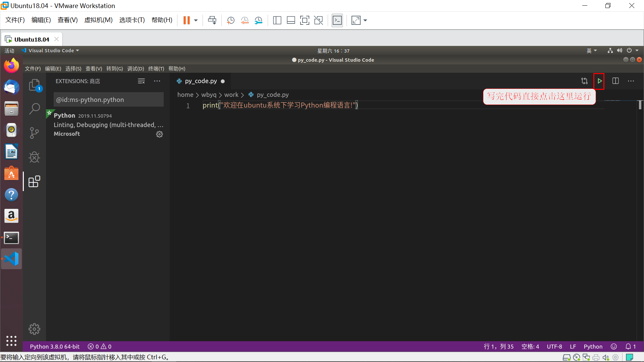Split the editor to the right
The width and height of the screenshot is (644, 362).
pyautogui.click(x=615, y=81)
